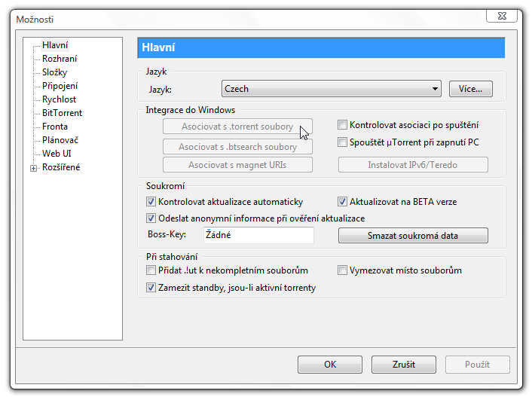Click the Více... language button

click(x=471, y=89)
